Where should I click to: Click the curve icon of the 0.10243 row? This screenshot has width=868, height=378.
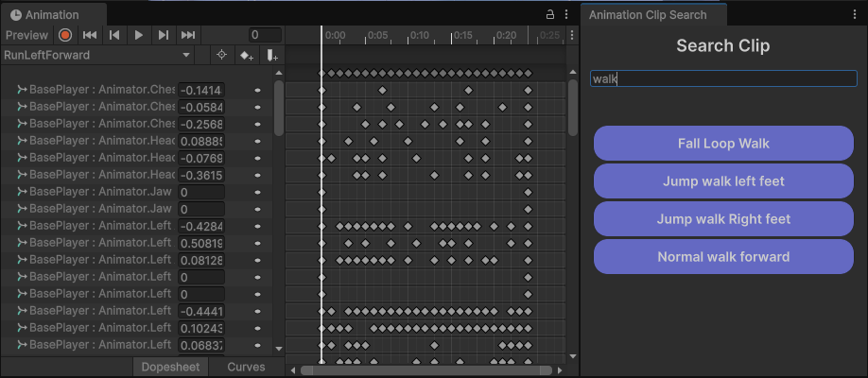[x=22, y=328]
